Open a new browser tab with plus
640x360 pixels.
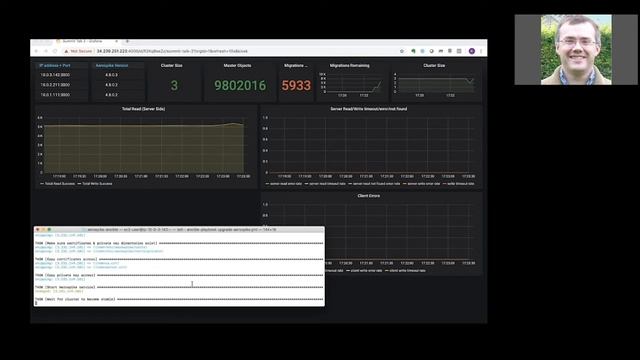(127, 41)
